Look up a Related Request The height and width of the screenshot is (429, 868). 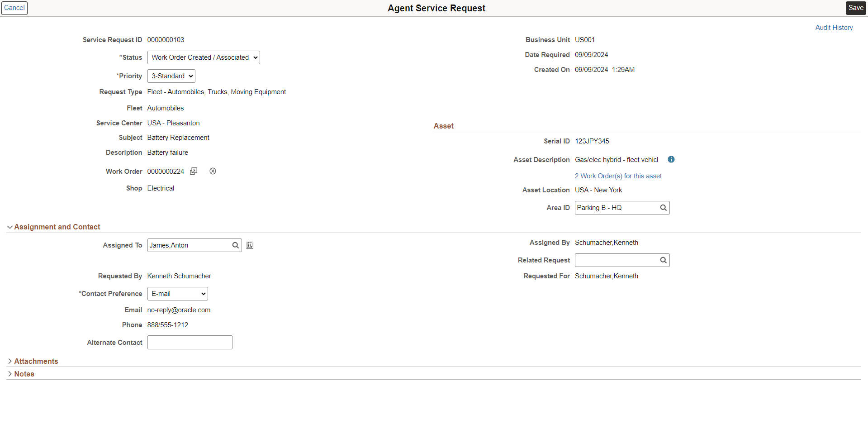663,260
